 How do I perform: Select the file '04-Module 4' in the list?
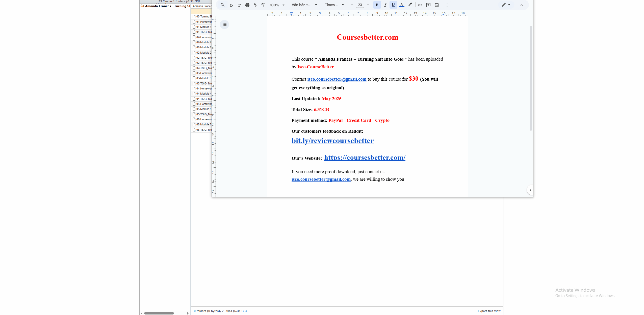click(202, 94)
